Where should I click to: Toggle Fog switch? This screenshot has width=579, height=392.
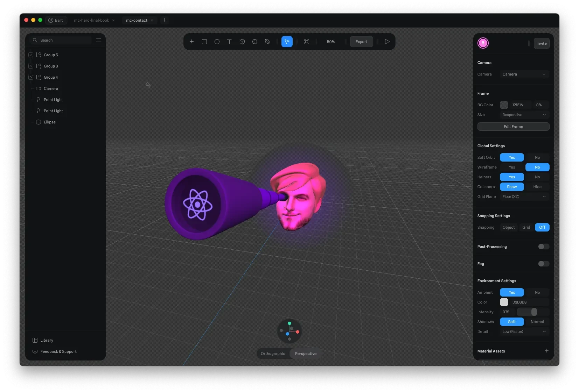point(544,264)
